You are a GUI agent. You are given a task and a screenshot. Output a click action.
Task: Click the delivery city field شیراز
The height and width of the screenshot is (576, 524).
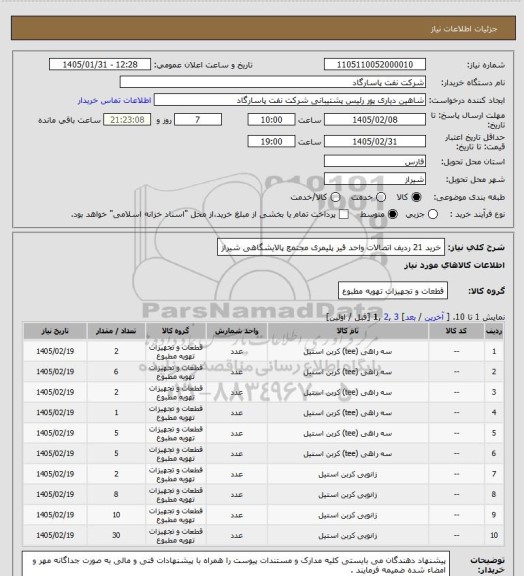(375, 179)
